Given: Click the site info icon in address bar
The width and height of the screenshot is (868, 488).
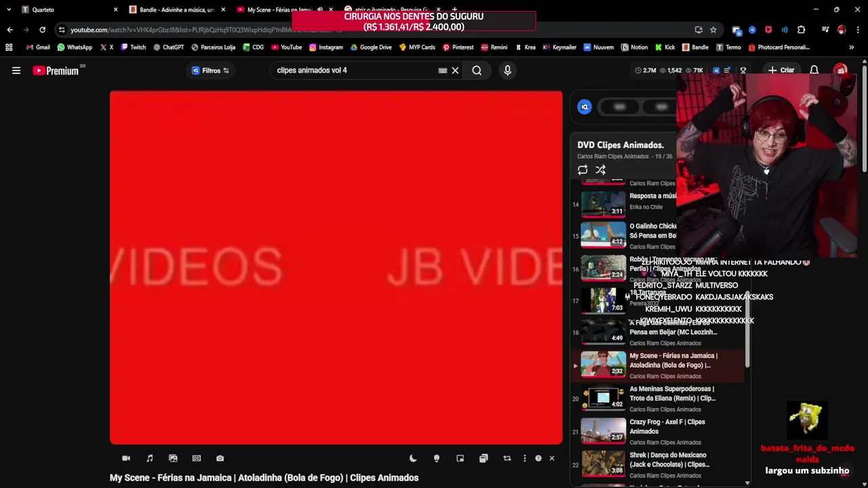Looking at the screenshot, I should [x=62, y=30].
